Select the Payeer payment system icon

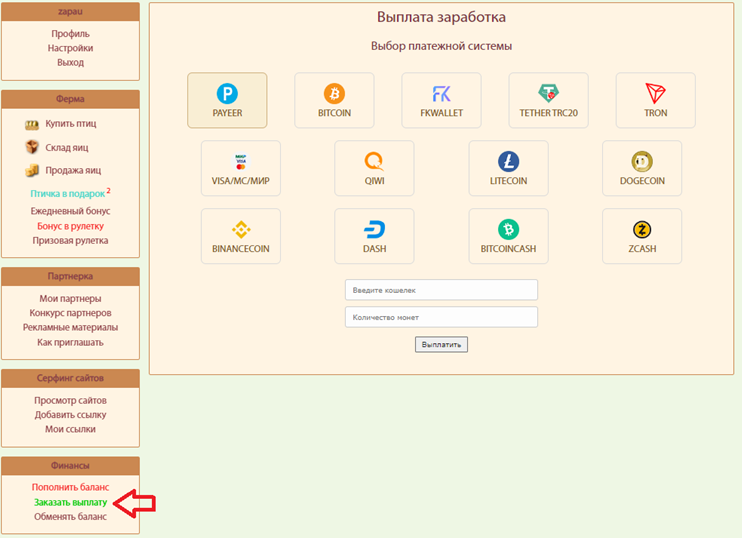point(227,100)
